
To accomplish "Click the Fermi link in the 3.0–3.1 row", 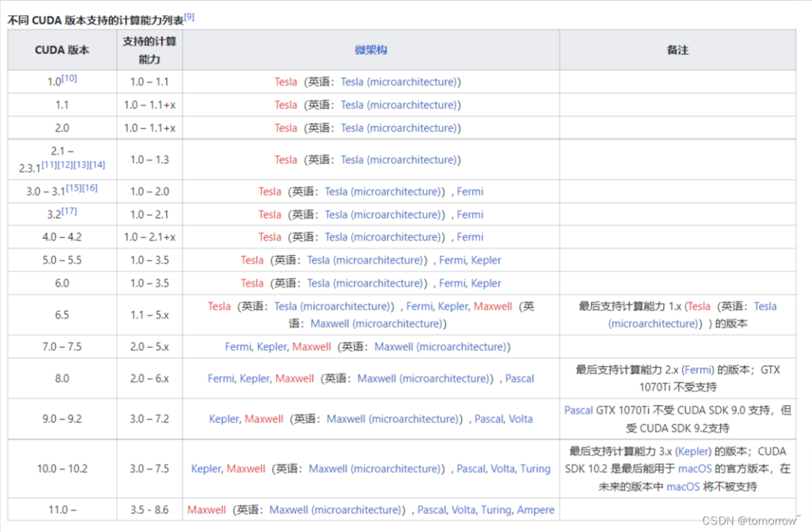I will click(469, 191).
